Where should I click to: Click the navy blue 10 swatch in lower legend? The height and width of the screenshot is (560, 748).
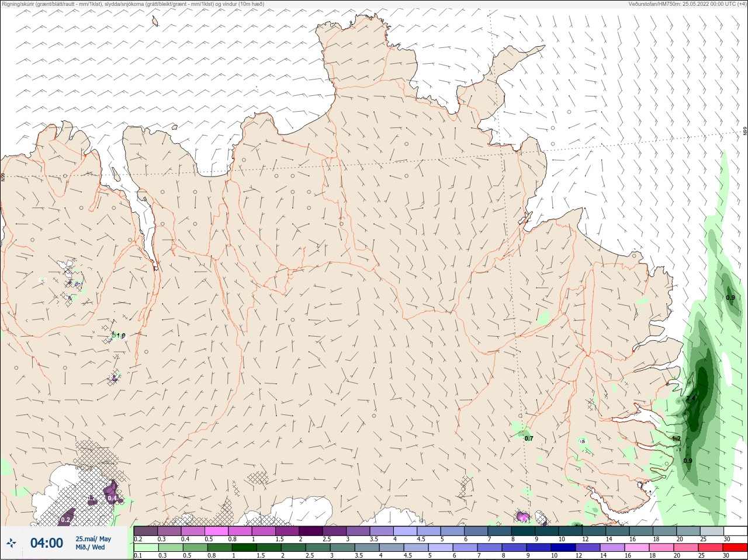point(563,548)
